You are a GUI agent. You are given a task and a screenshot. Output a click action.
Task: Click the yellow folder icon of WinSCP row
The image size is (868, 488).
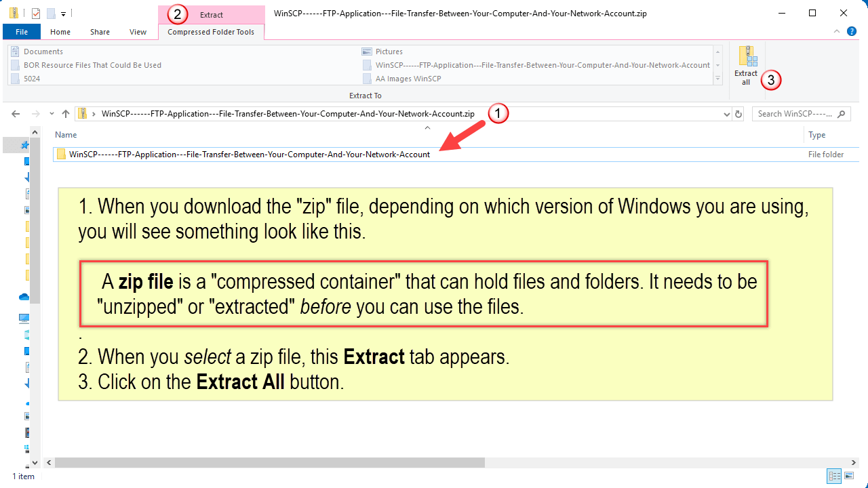coord(61,155)
